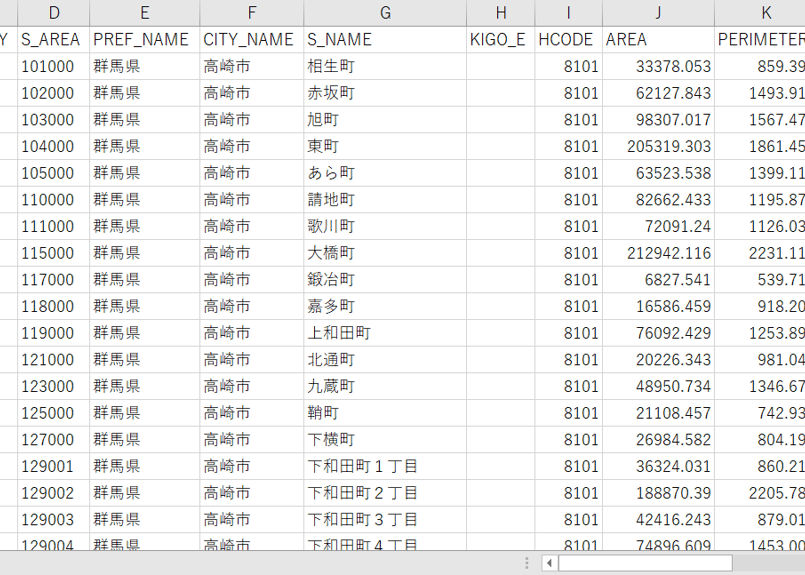This screenshot has height=575, width=805.
Task: Select HCODE 8101 in 相生町 row
Action: (568, 66)
